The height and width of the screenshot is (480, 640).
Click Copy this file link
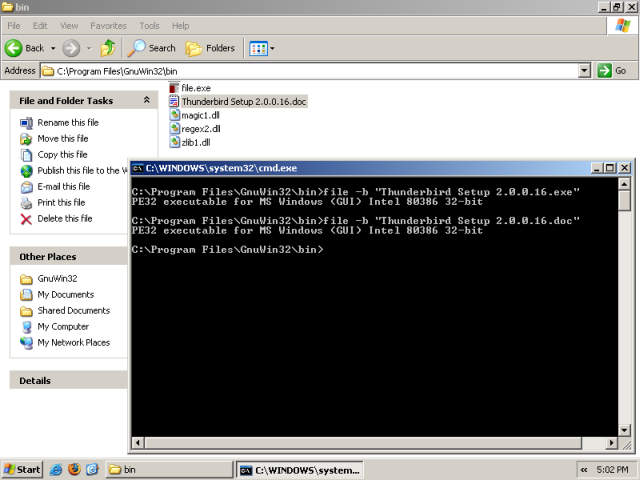(62, 155)
